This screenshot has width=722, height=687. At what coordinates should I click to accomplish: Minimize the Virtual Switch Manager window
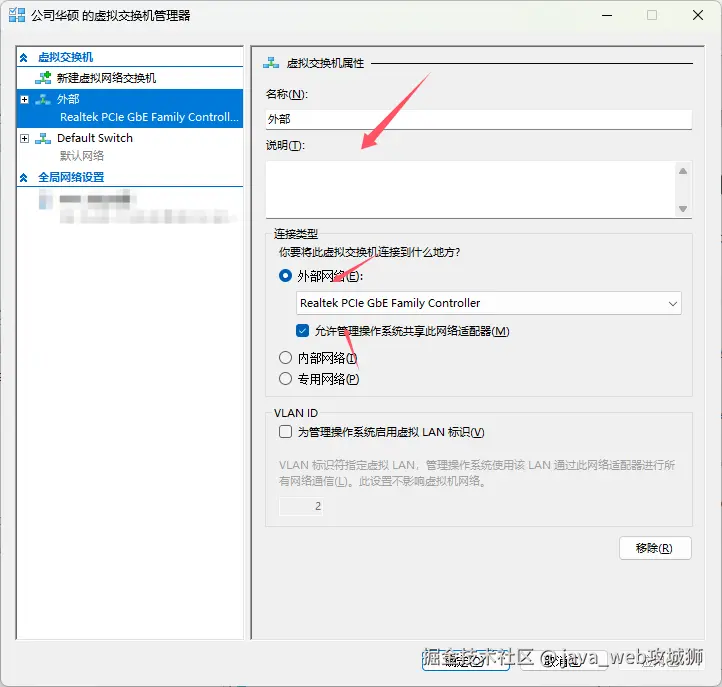click(607, 15)
